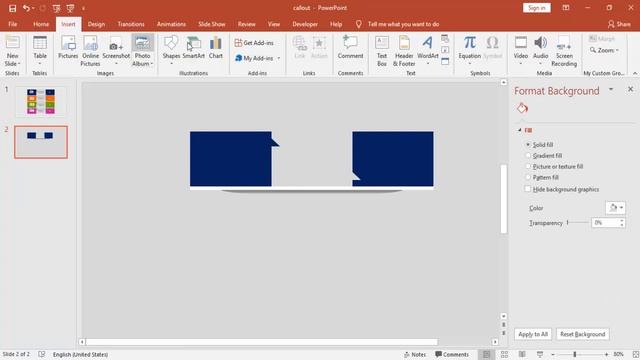Viewport: 640px width, 360px height.
Task: Collapse the Fill section
Action: (520, 130)
